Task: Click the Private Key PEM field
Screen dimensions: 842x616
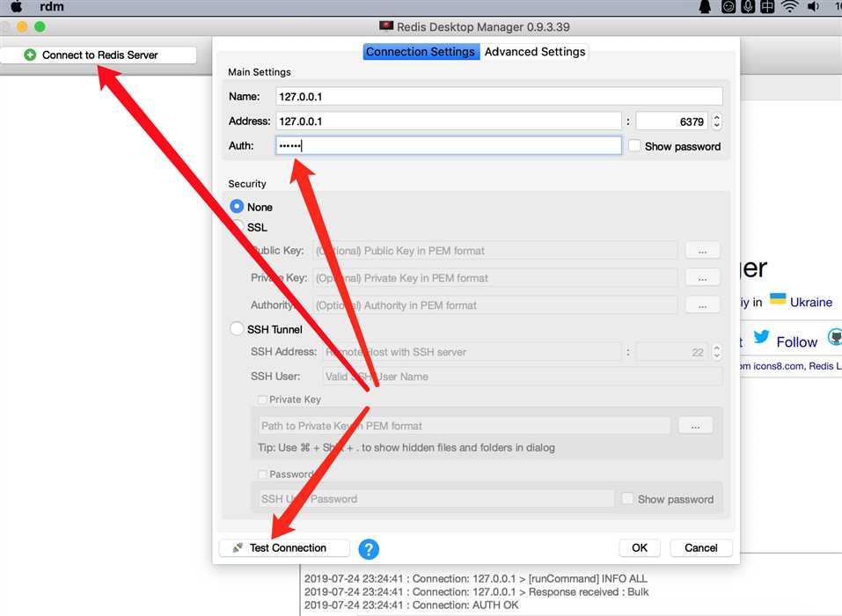Action: tap(495, 278)
